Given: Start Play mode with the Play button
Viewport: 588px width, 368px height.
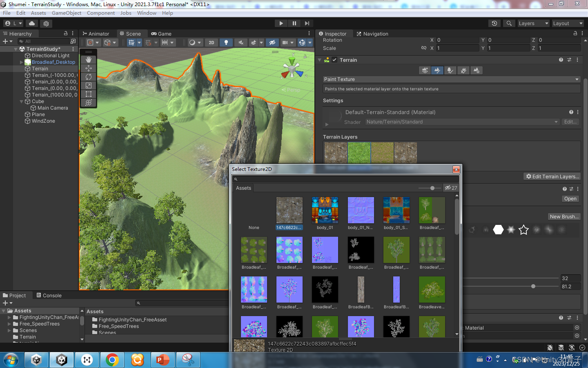Looking at the screenshot, I should pyautogui.click(x=281, y=23).
